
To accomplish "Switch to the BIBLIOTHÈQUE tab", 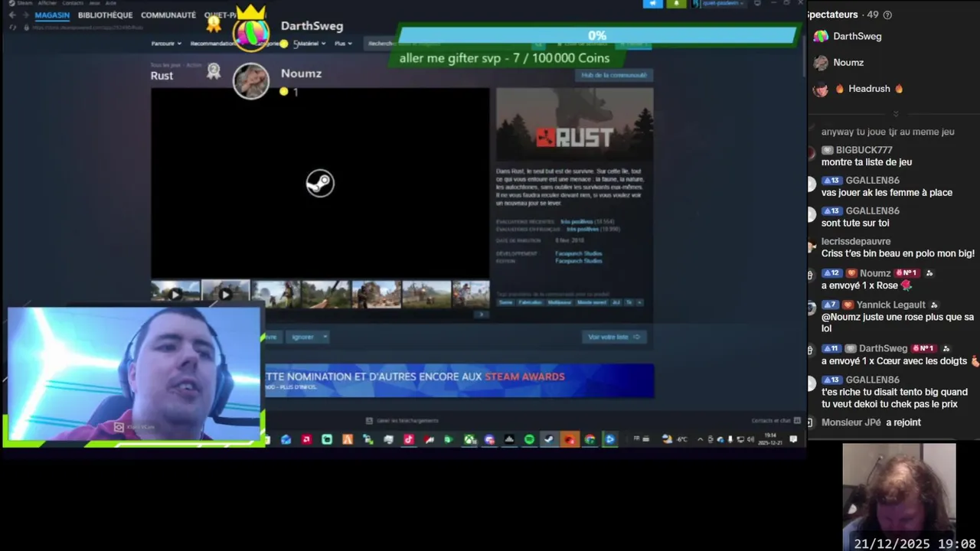I will pyautogui.click(x=105, y=15).
